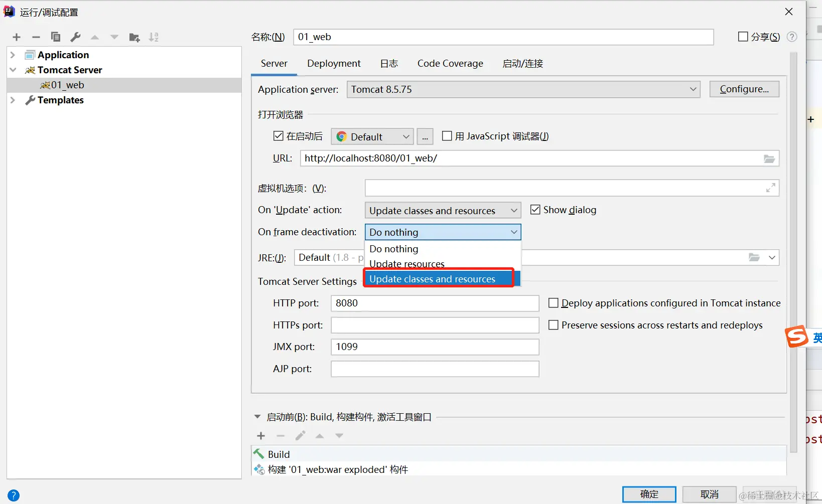Switch to the Deployment tab

pos(334,64)
